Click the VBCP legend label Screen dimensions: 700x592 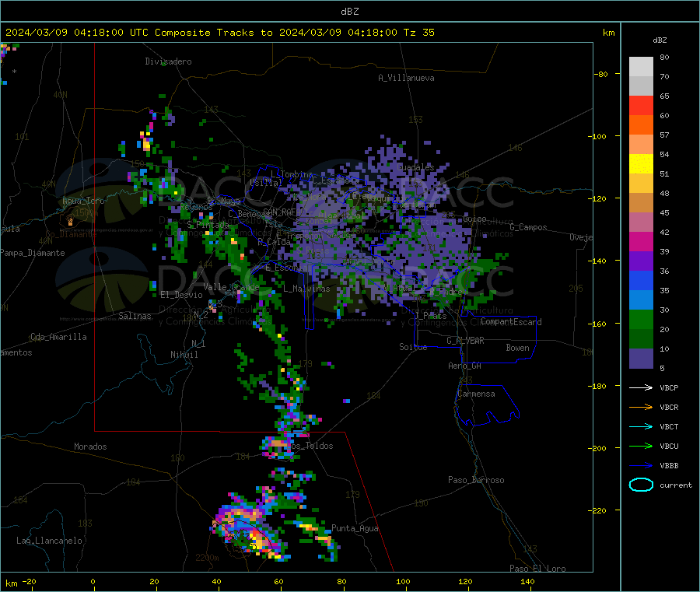tap(669, 388)
